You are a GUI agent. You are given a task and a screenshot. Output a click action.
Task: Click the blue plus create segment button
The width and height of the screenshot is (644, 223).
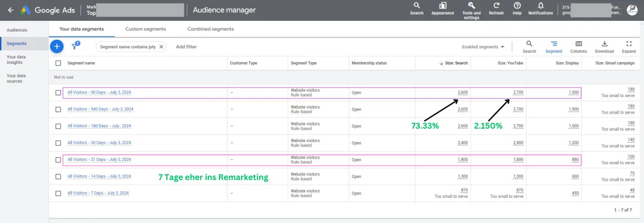(57, 47)
